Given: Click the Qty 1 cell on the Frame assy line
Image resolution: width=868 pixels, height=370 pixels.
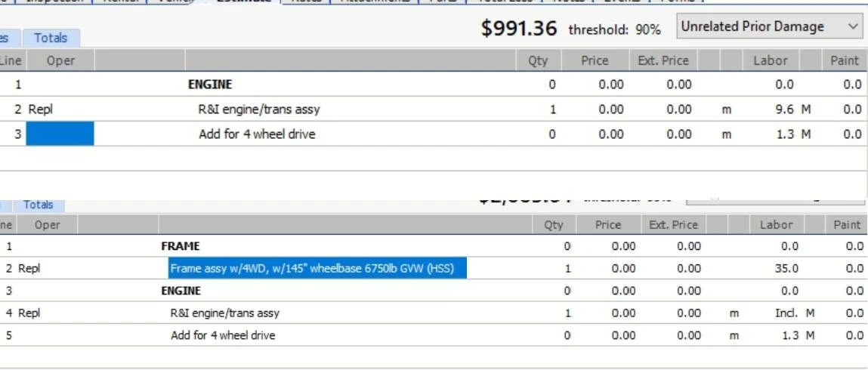Looking at the screenshot, I should [x=567, y=269].
